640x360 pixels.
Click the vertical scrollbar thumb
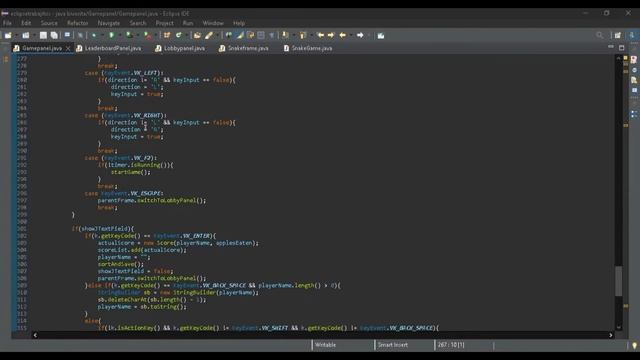pyautogui.click(x=618, y=281)
